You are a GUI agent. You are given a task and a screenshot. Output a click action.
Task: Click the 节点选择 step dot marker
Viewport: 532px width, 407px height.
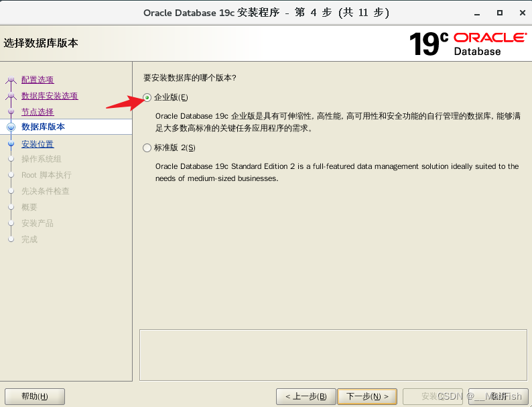(11, 111)
